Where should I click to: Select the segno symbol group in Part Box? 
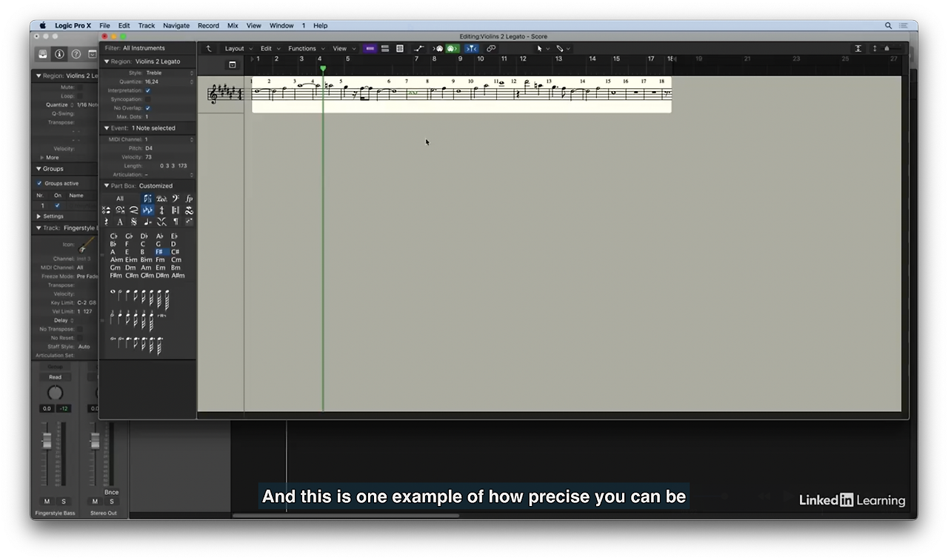click(133, 222)
